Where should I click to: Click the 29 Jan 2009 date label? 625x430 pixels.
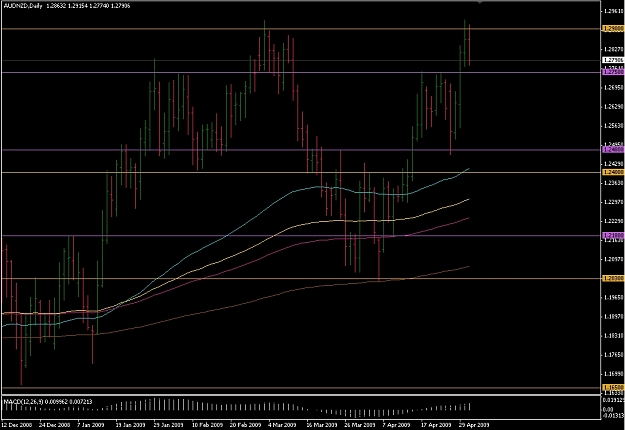(168, 425)
